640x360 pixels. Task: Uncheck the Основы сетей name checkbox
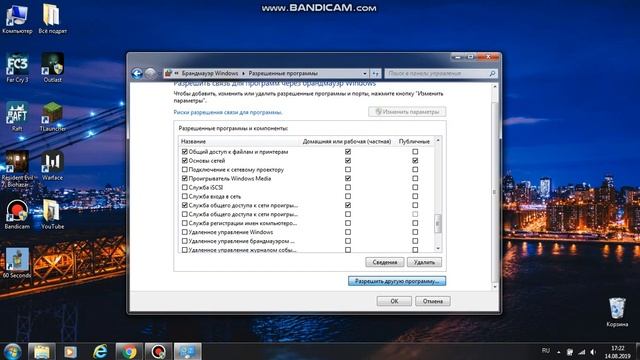click(x=184, y=160)
